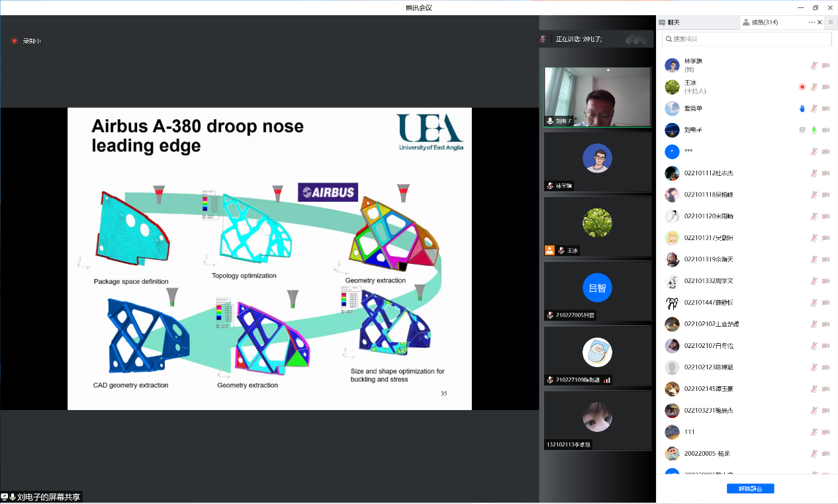This screenshot has width=838, height=504.
Task: Open the hamburger menu at panel top-right
Action: click(x=831, y=22)
